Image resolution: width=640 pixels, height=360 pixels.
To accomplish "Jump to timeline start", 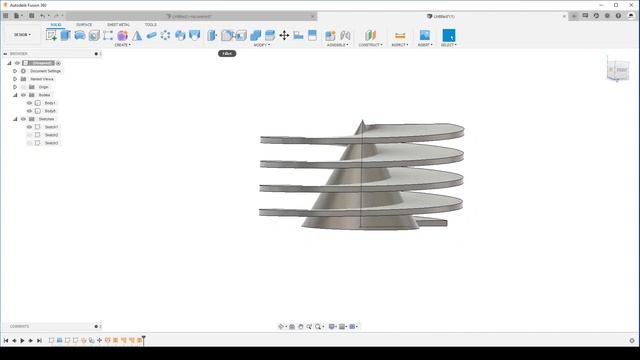I will point(6,340).
